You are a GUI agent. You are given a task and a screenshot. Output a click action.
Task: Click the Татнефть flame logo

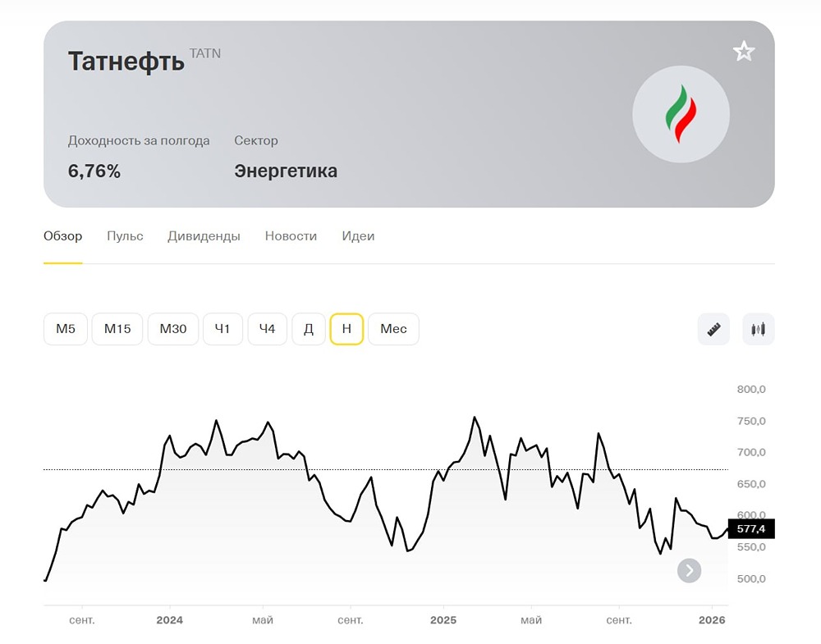click(x=681, y=114)
